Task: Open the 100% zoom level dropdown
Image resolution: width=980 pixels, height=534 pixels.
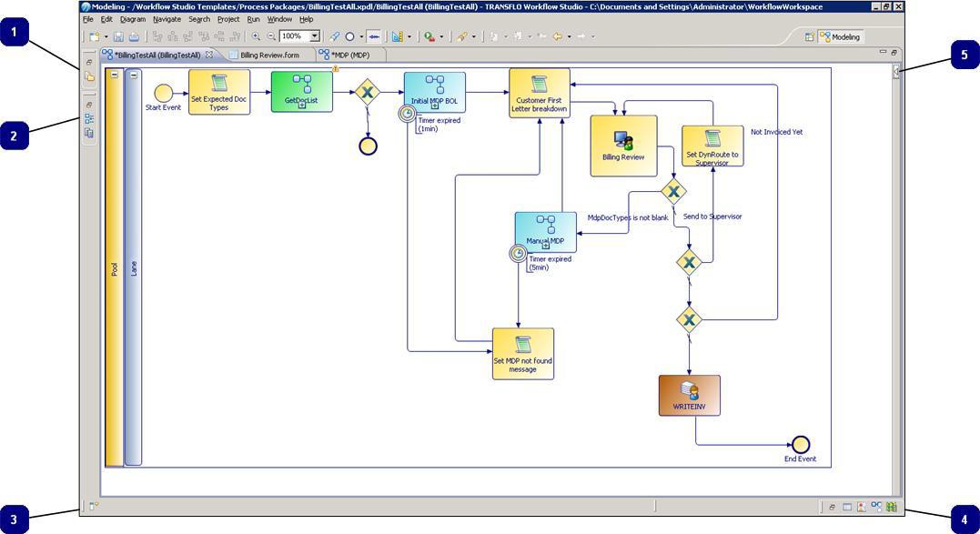Action: [x=315, y=37]
